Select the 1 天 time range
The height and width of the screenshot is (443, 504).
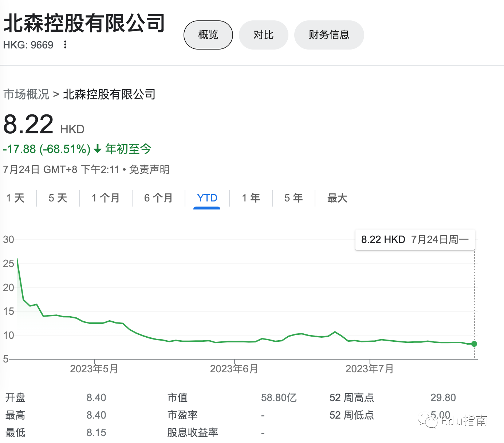click(15, 198)
